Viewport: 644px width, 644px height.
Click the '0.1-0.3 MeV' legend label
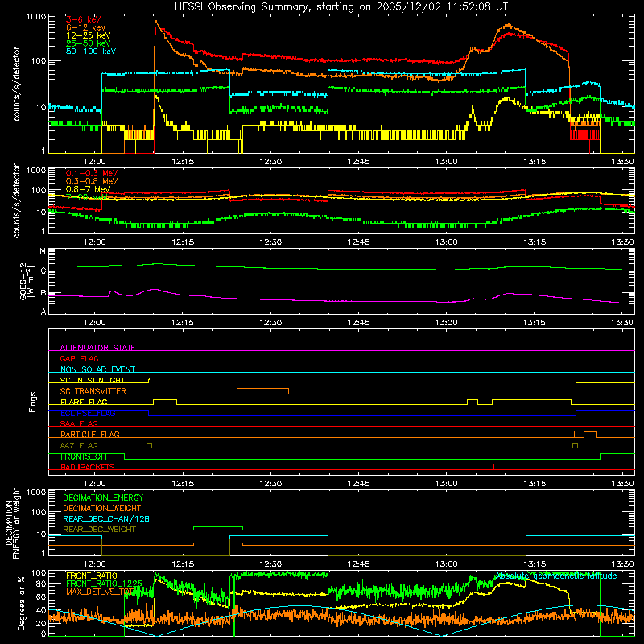click(92, 173)
